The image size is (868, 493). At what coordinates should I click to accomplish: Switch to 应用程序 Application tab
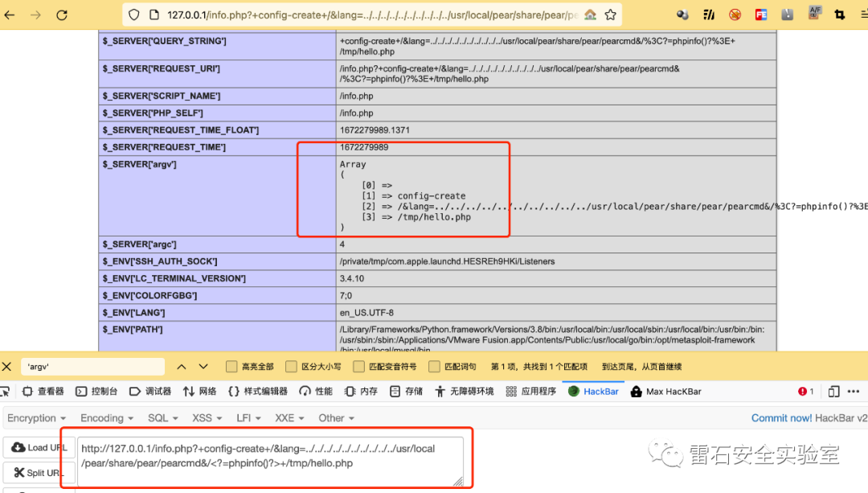point(531,392)
